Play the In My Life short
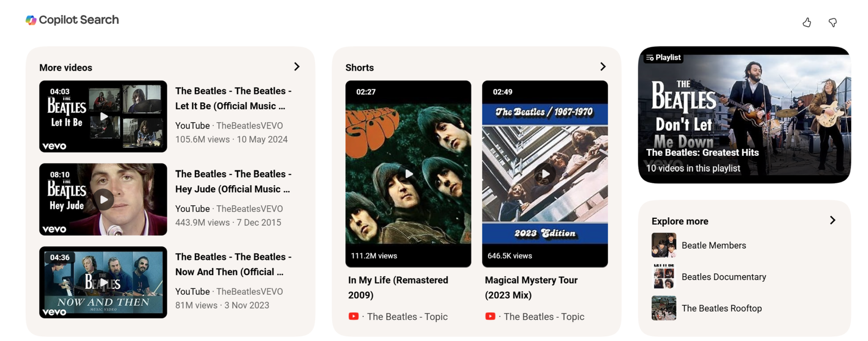 point(409,174)
